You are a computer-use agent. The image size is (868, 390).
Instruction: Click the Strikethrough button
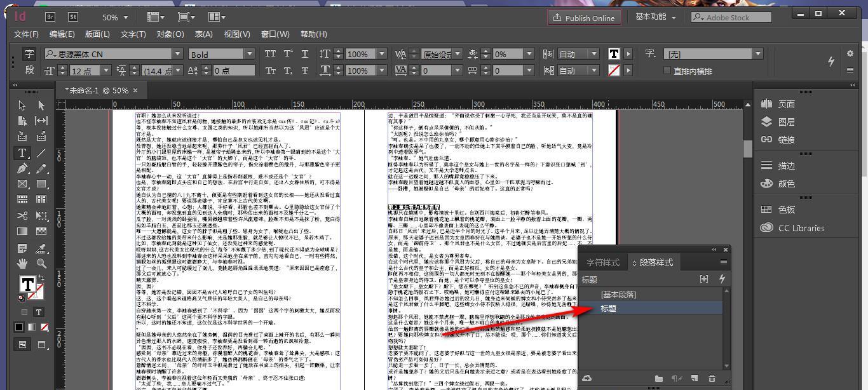click(305, 71)
